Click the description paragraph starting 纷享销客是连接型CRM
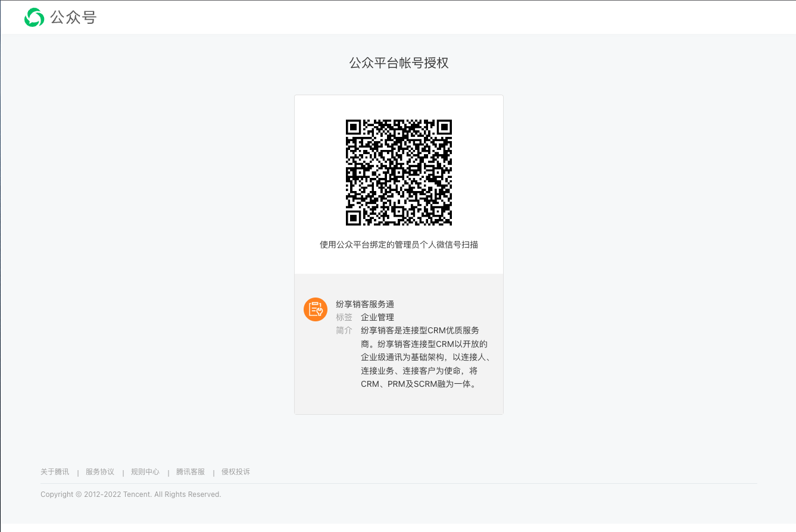796x532 pixels. click(425, 357)
